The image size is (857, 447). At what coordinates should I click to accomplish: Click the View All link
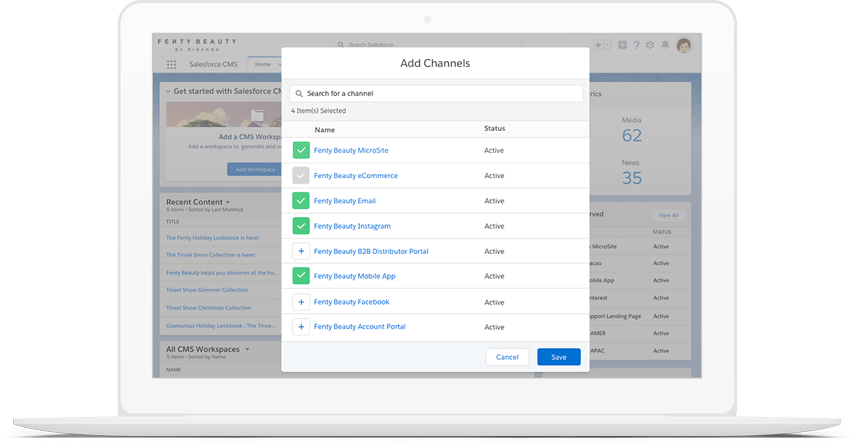point(668,215)
